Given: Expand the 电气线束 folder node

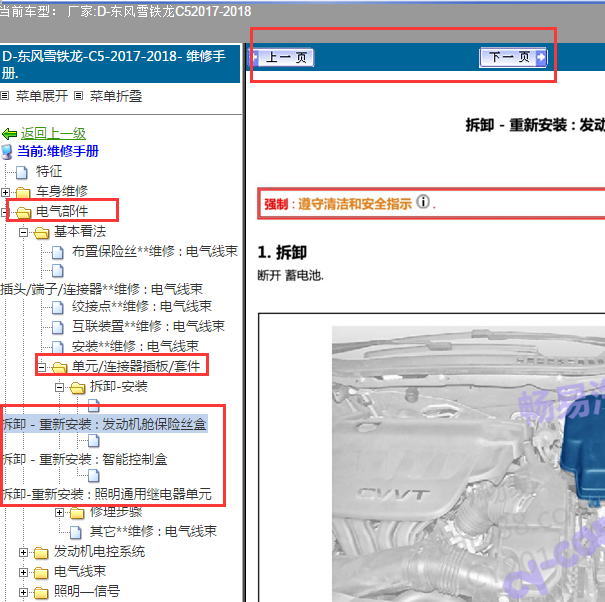Looking at the screenshot, I should coord(23,572).
